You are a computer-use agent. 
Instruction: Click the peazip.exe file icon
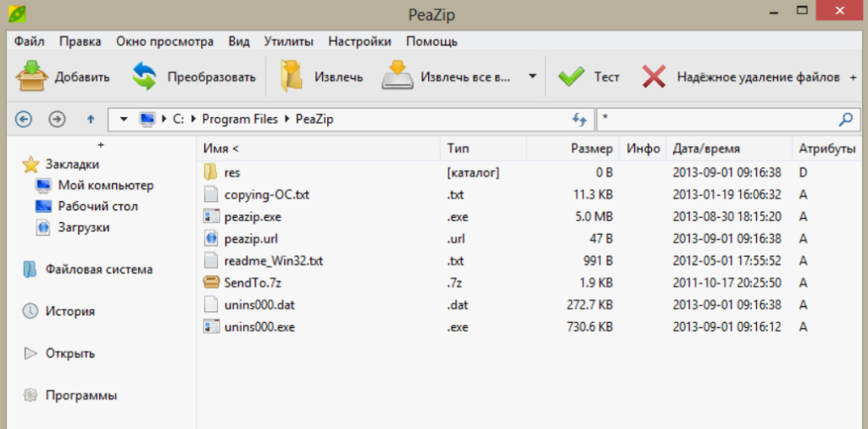[x=211, y=216]
